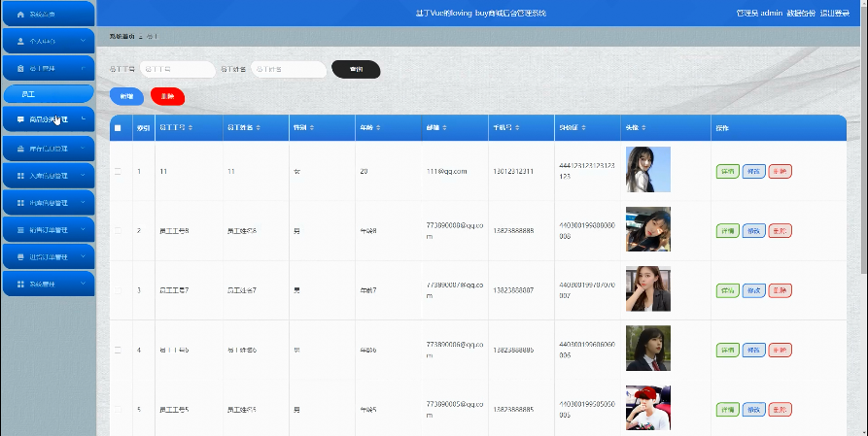Click the person icon beside 个人中心
868x436 pixels.
20,42
